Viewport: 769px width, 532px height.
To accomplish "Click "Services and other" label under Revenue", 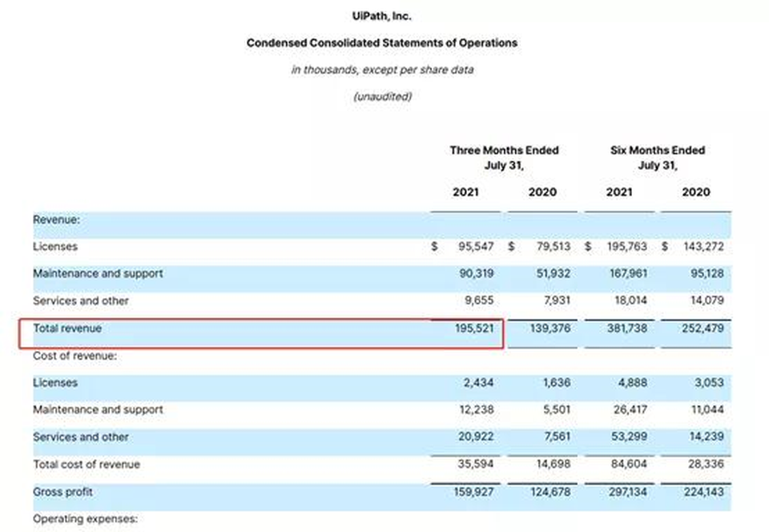I will pos(81,300).
